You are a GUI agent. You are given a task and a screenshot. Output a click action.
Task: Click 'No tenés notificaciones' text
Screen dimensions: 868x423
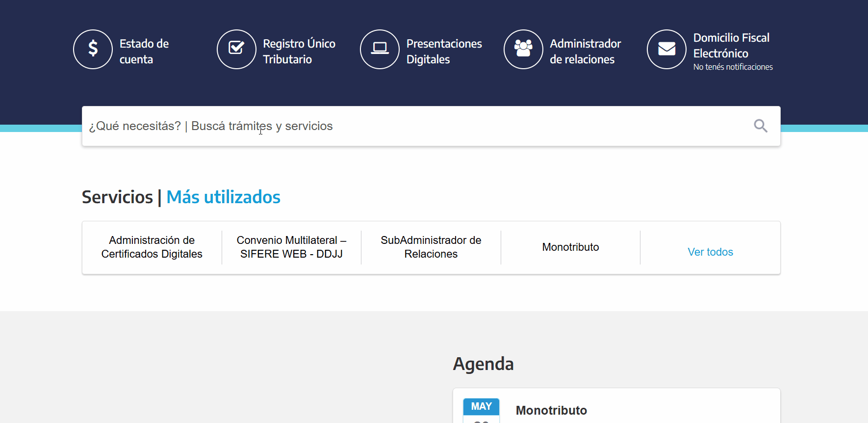click(x=733, y=67)
